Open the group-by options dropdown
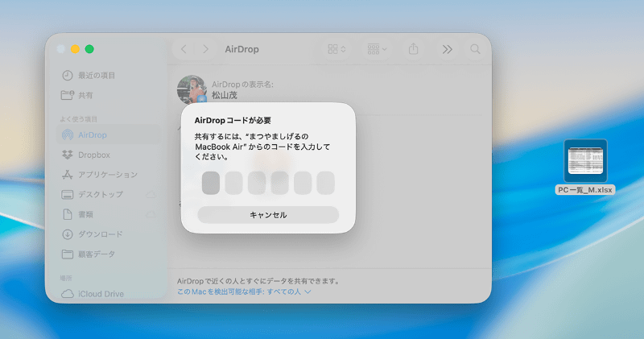This screenshot has width=644, height=339. click(377, 49)
